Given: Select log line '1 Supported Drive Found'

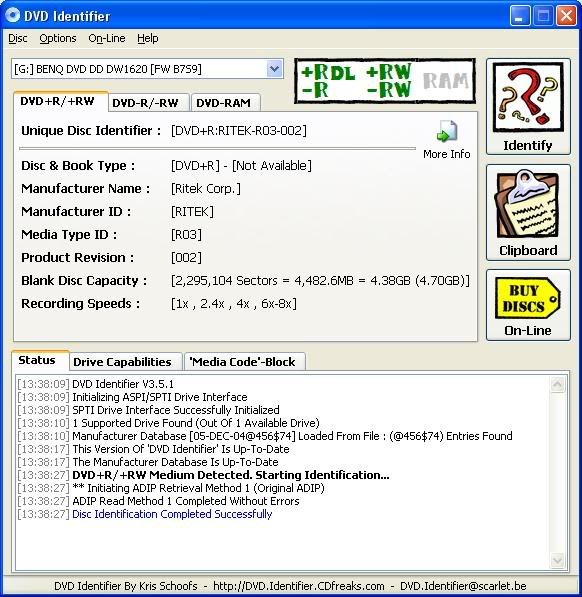Looking at the screenshot, I should click(x=196, y=423).
